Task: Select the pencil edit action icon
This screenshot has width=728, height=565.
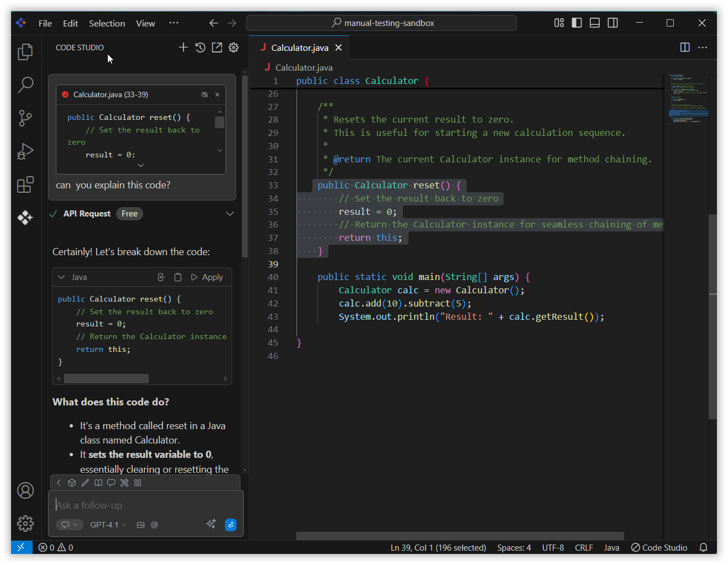Action: point(85,483)
